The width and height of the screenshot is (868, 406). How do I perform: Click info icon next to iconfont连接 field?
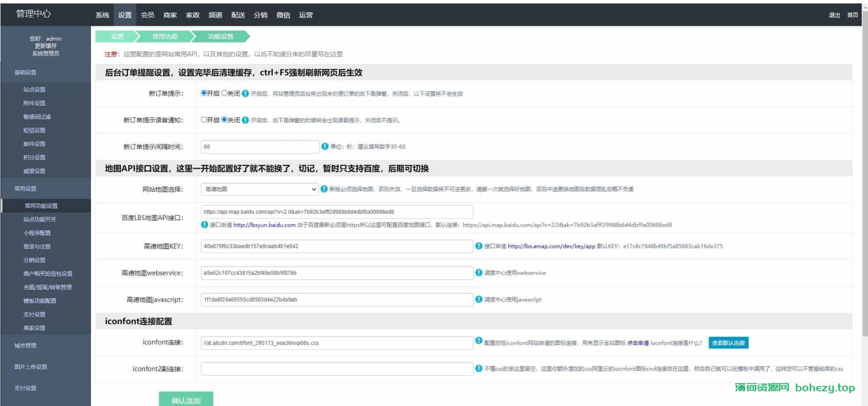479,340
